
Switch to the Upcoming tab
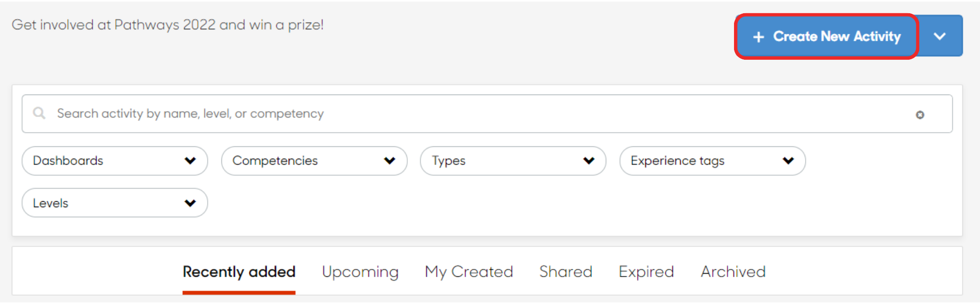click(x=360, y=272)
